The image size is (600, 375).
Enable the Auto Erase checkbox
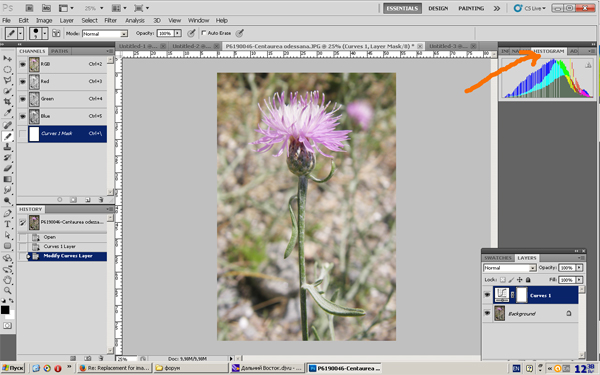(x=204, y=33)
